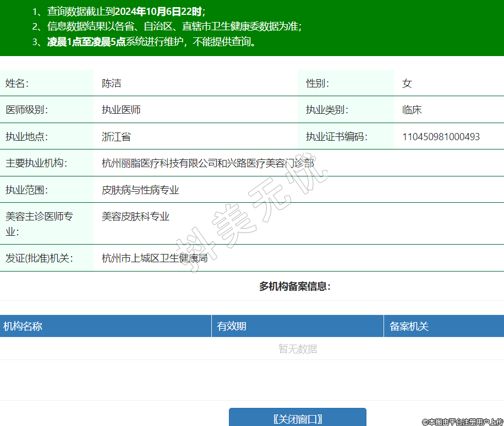
Task: Click the 浙江省 practice location value
Action: pos(116,137)
